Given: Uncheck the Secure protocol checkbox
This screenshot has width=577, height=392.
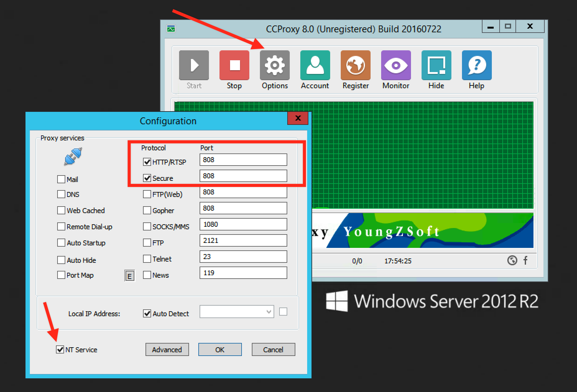Looking at the screenshot, I should point(147,178).
